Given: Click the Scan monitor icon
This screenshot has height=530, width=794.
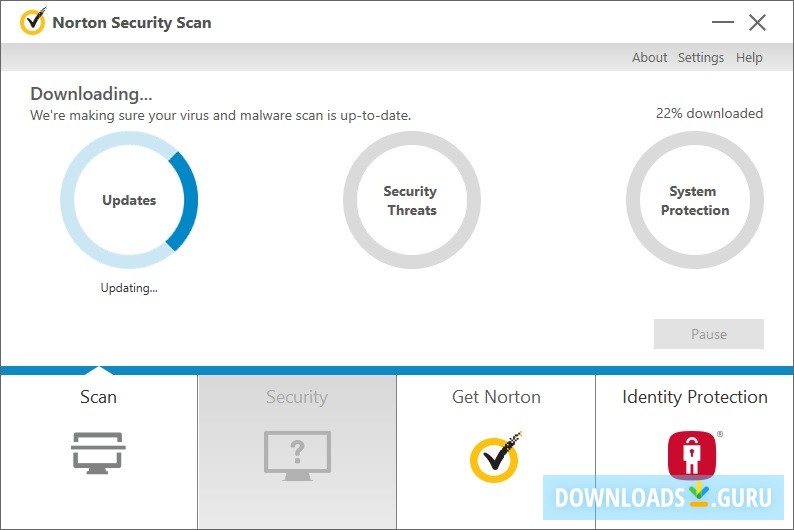Looking at the screenshot, I should pyautogui.click(x=98, y=453).
